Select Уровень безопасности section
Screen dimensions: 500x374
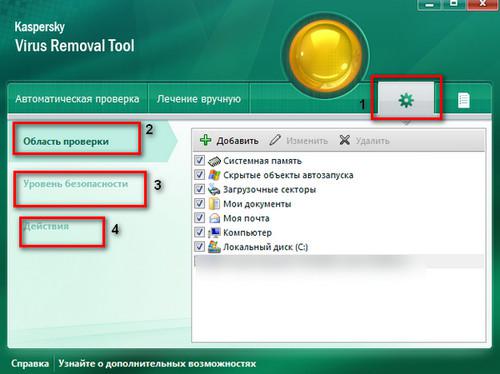coord(76,184)
